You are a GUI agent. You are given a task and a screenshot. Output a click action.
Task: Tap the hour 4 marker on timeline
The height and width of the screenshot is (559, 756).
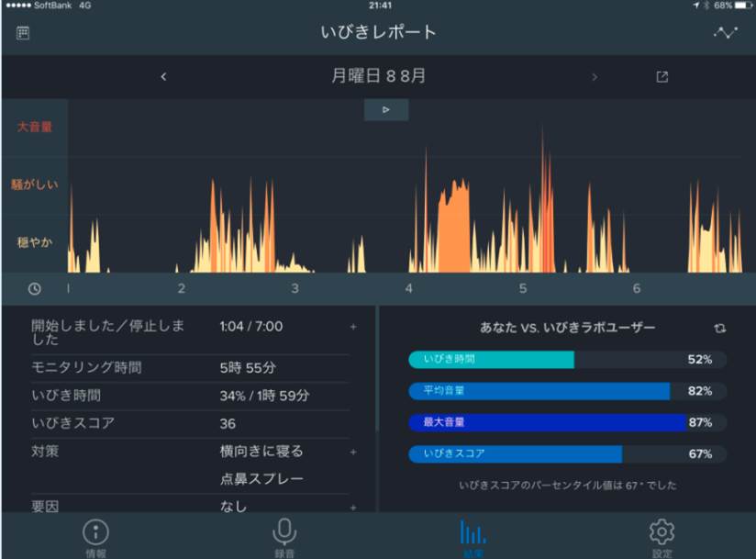point(409,289)
